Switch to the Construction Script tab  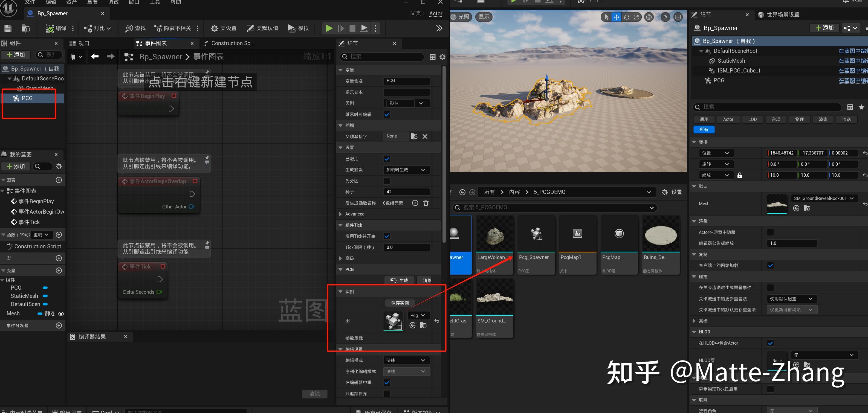[x=232, y=43]
